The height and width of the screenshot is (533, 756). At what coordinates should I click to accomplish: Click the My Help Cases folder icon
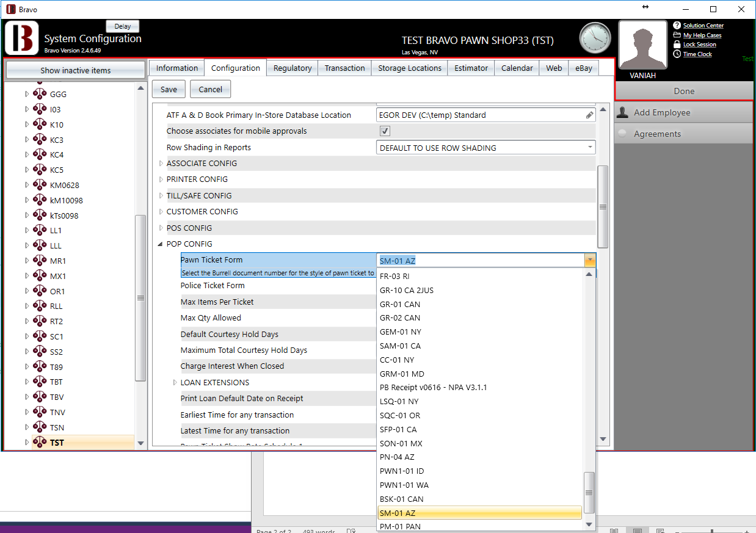coord(677,35)
